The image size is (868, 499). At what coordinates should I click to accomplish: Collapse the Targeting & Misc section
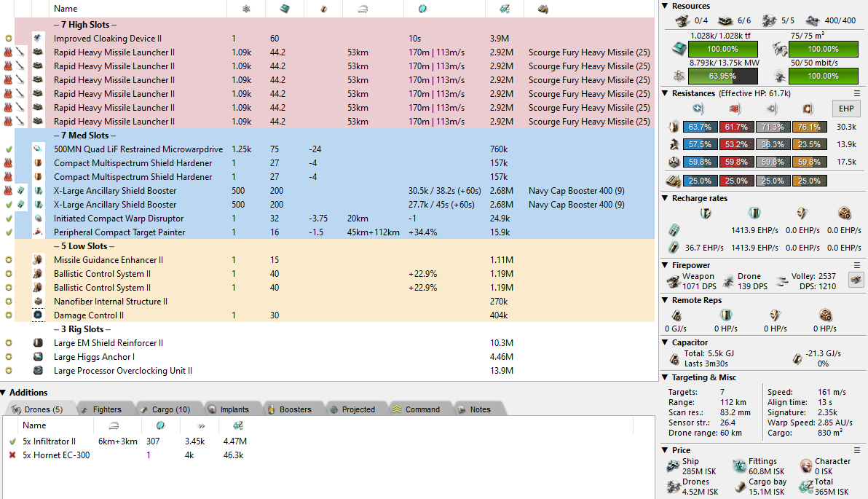[x=665, y=377]
